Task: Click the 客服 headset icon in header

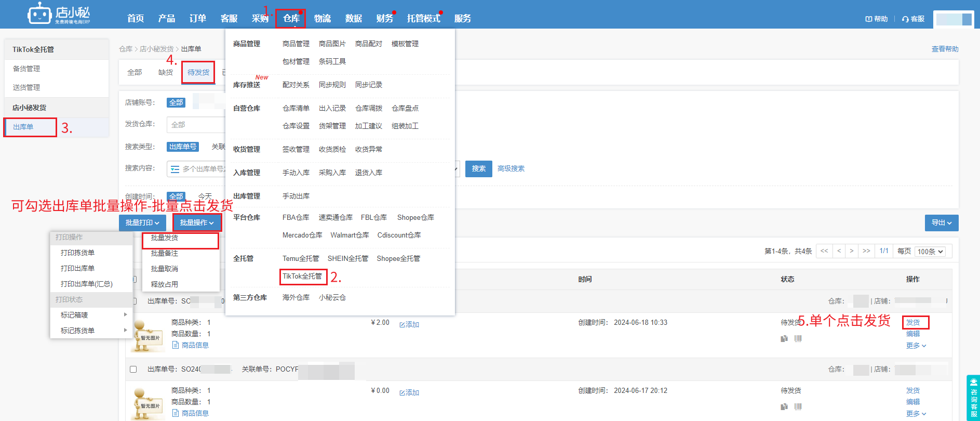Action: coord(905,19)
